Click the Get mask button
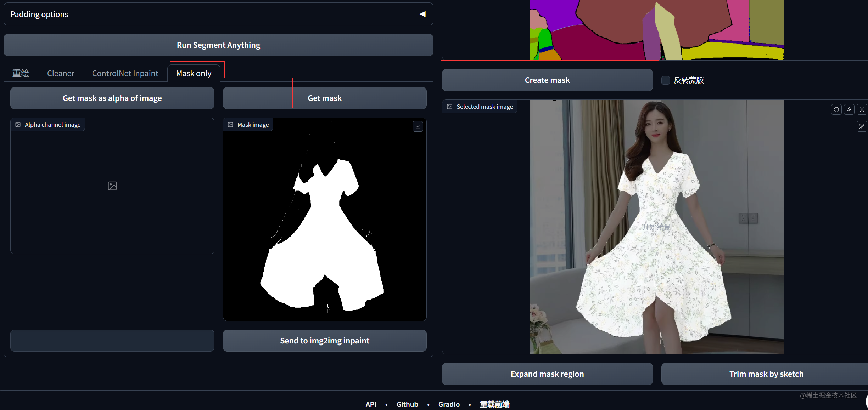The width and height of the screenshot is (868, 410). [325, 98]
